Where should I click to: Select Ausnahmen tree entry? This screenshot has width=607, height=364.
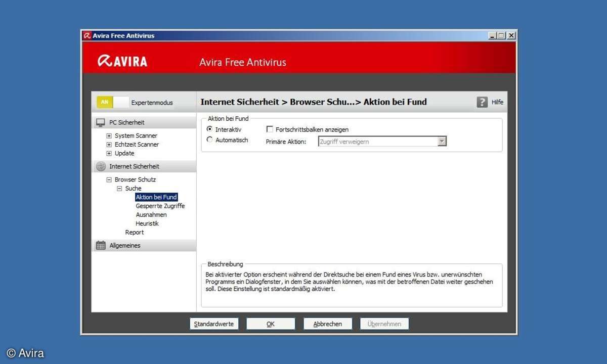(x=151, y=215)
